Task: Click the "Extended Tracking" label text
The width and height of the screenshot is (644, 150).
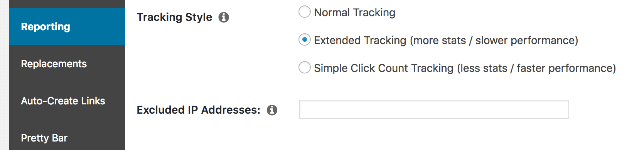Action: point(360,41)
